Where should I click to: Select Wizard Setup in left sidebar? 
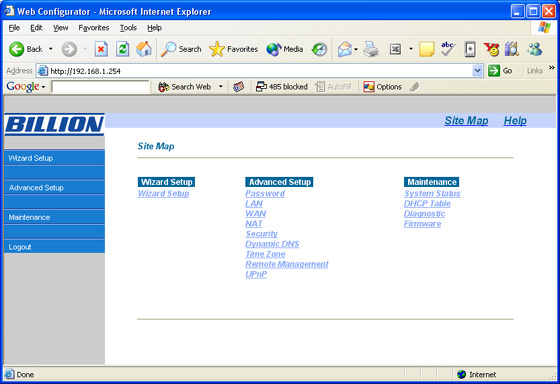pyautogui.click(x=54, y=158)
